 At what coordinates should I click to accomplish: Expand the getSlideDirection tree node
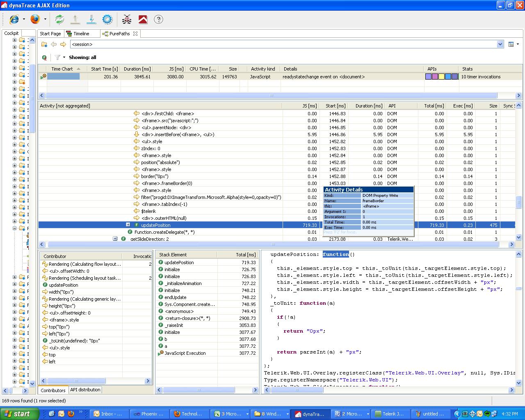(115, 239)
